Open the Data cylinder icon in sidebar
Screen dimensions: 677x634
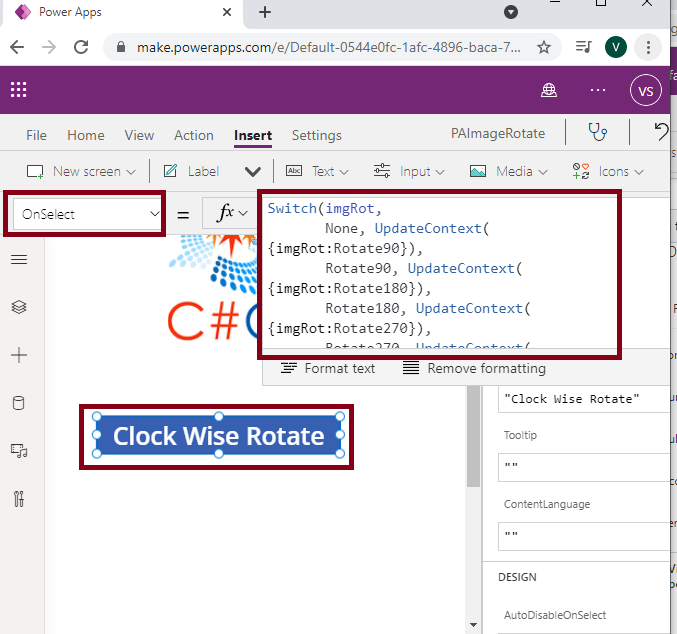point(19,403)
